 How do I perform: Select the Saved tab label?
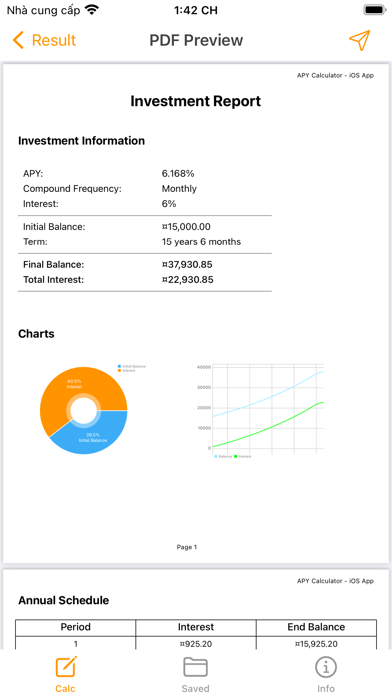[195, 688]
